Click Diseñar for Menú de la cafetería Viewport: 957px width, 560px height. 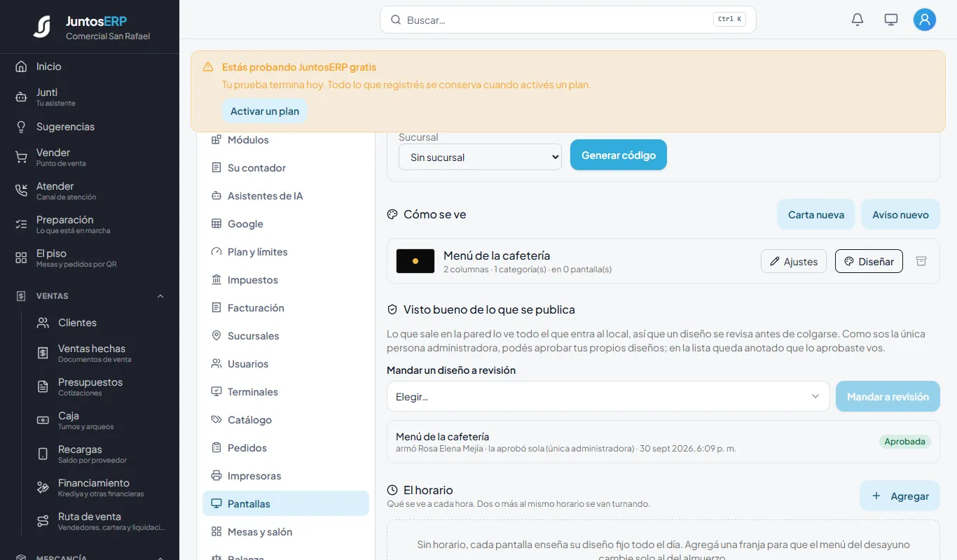click(869, 261)
